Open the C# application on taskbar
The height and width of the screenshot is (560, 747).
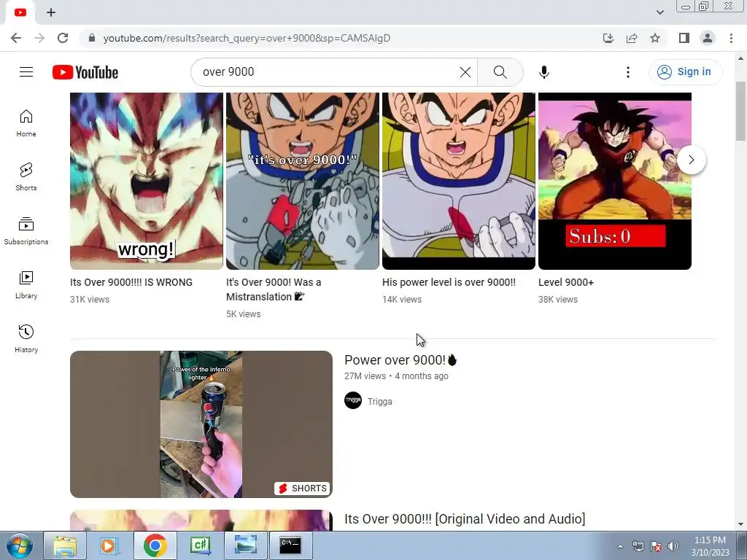pos(200,545)
